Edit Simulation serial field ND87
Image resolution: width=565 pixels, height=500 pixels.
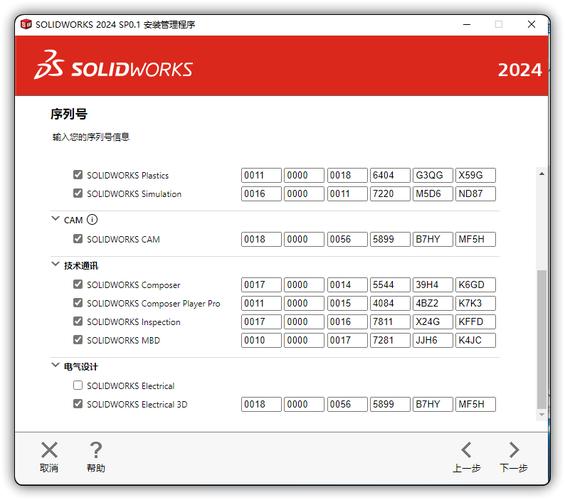coord(475,194)
